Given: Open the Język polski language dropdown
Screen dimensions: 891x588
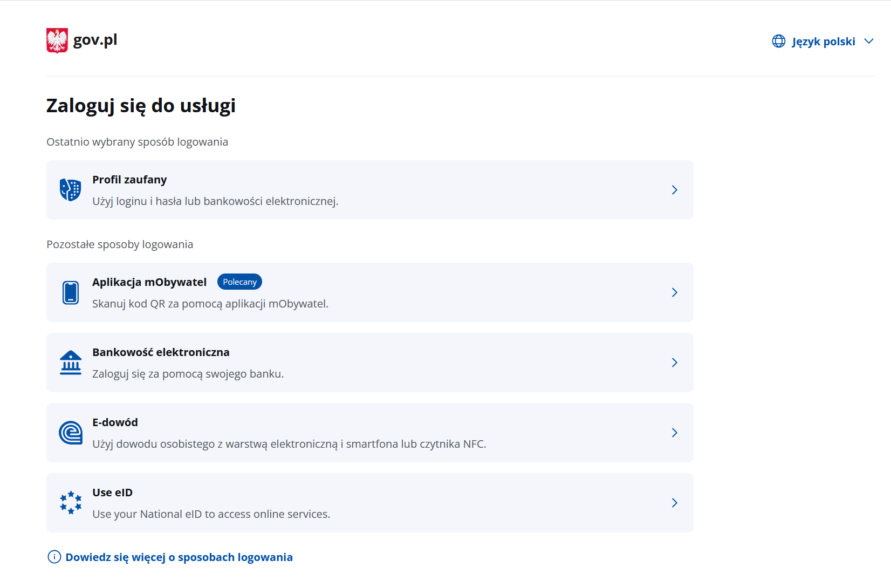Looking at the screenshot, I should 823,42.
